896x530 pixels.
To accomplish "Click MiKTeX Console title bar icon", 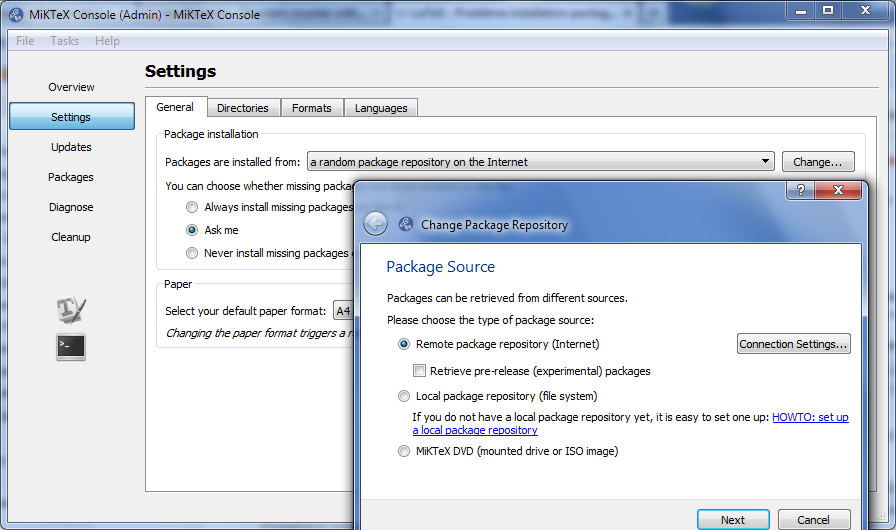I will click(16, 14).
